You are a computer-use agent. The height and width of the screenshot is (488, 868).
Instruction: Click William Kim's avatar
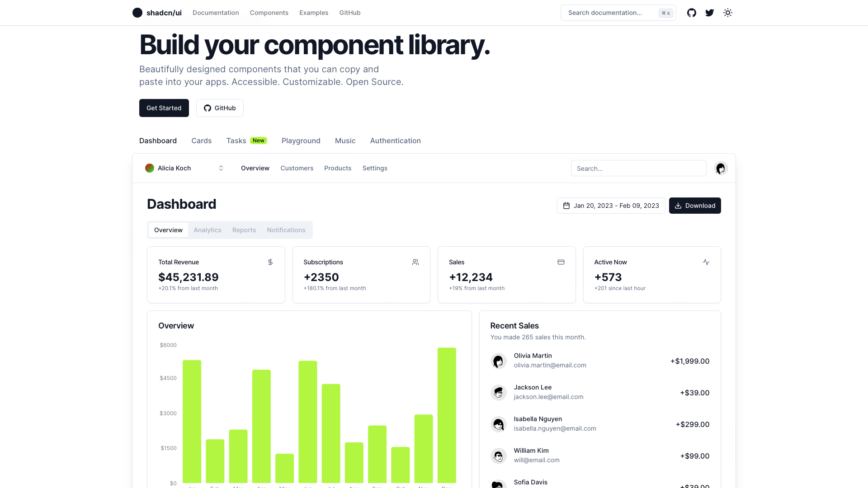tap(499, 456)
